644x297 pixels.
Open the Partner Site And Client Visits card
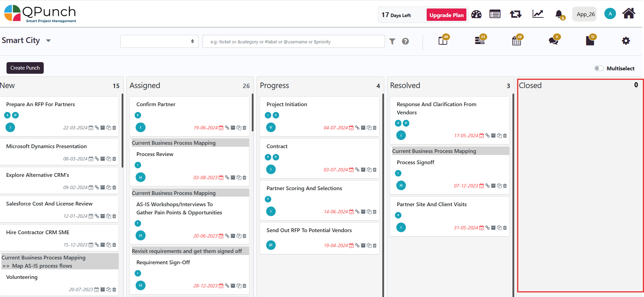tap(431, 204)
